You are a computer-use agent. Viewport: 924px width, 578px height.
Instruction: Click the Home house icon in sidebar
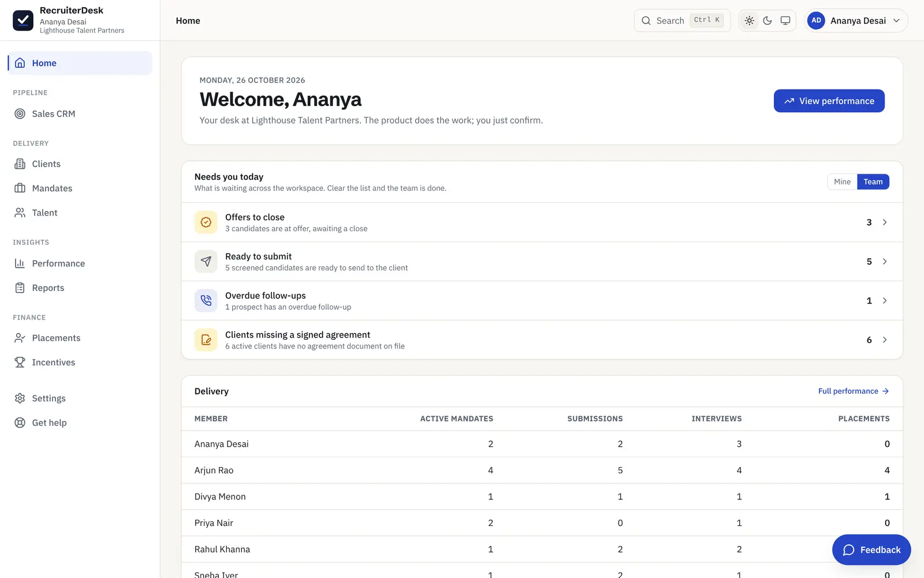click(x=20, y=63)
